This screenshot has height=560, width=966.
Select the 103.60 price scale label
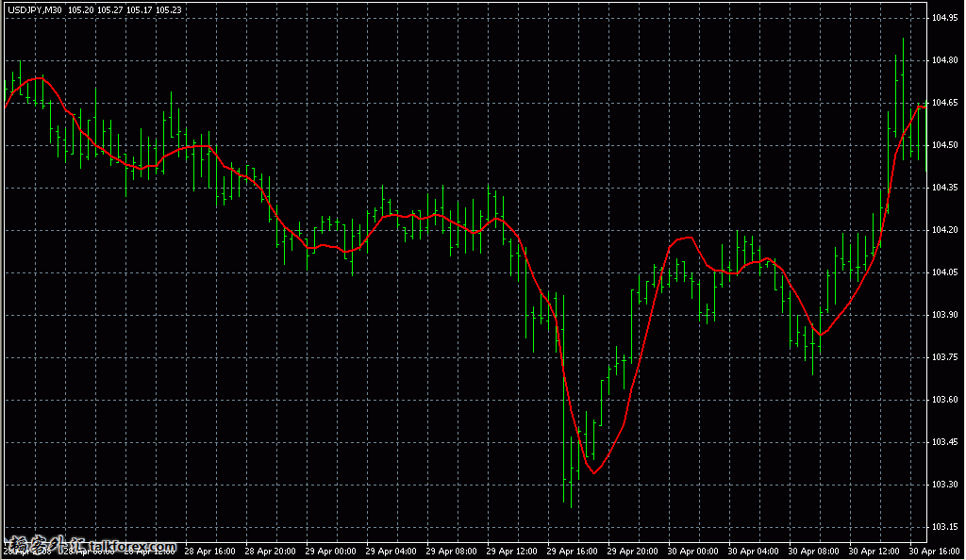pyautogui.click(x=945, y=400)
